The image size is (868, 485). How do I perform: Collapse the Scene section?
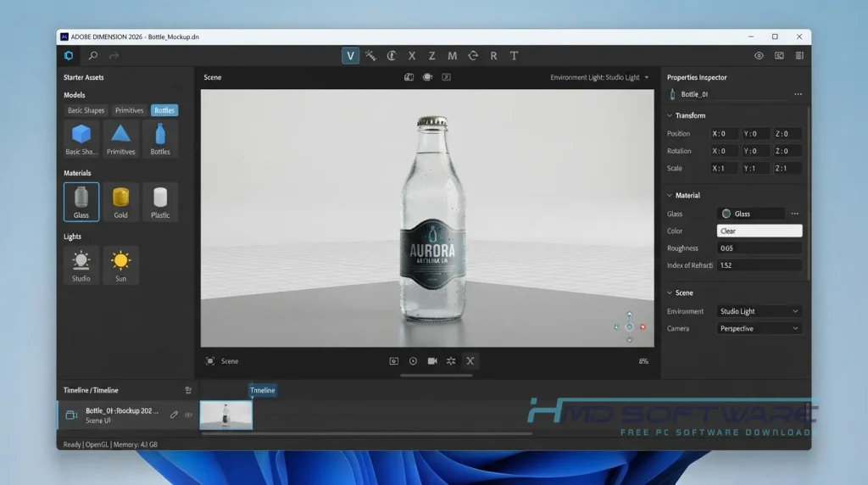(670, 293)
